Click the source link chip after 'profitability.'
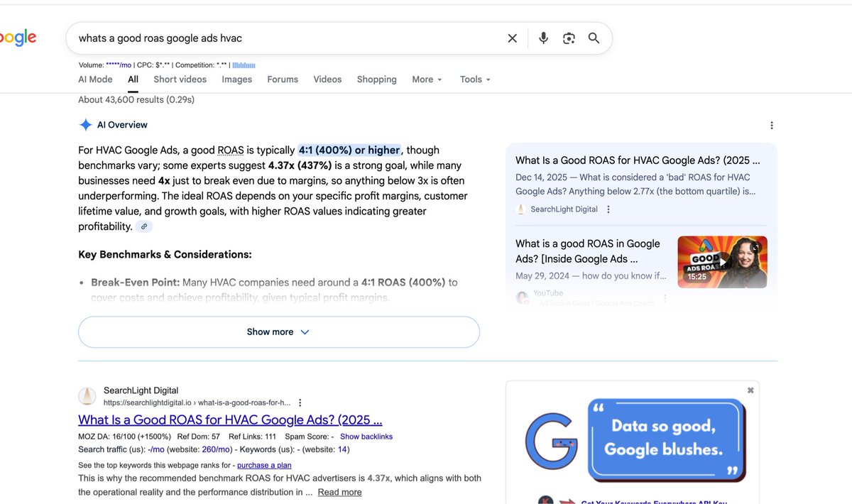 click(144, 226)
